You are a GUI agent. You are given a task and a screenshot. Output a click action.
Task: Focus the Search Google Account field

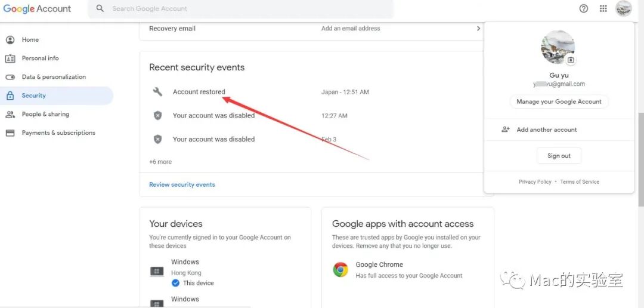point(240,8)
